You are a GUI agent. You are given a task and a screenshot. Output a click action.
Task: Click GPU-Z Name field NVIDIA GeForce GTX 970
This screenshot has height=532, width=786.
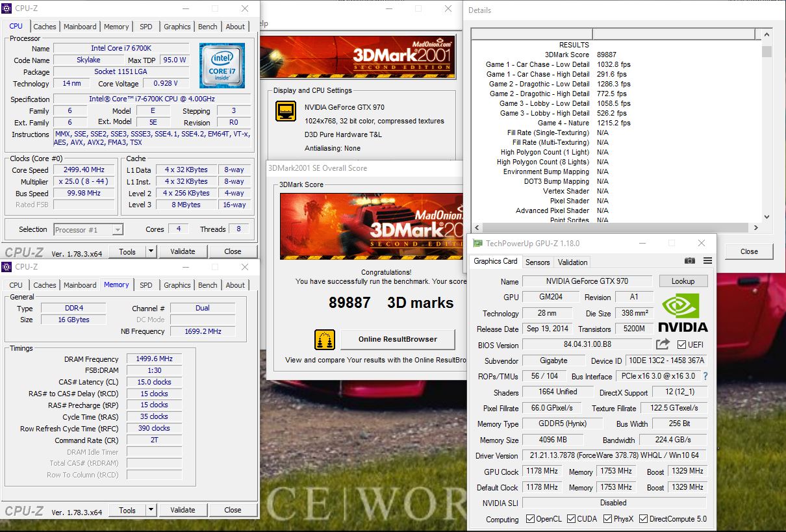[588, 281]
